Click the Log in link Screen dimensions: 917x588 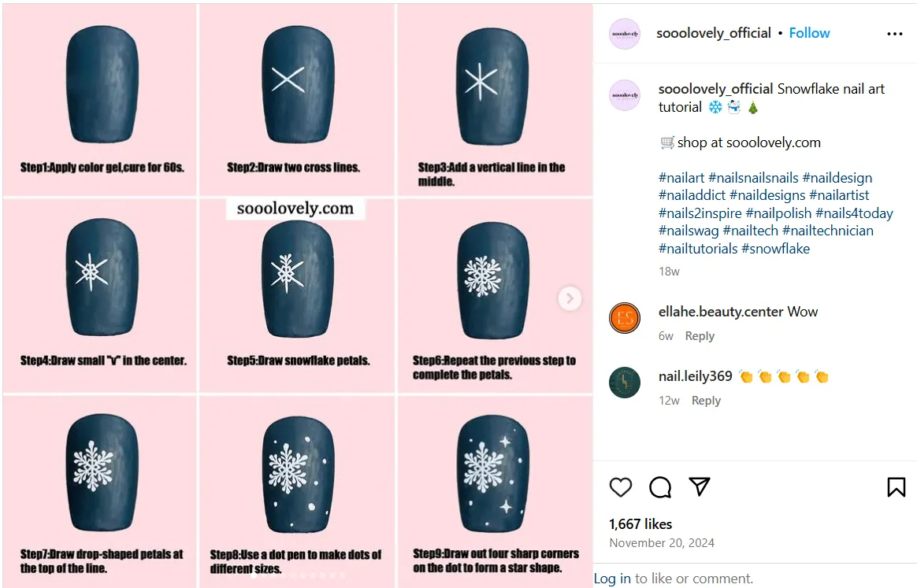click(x=612, y=578)
